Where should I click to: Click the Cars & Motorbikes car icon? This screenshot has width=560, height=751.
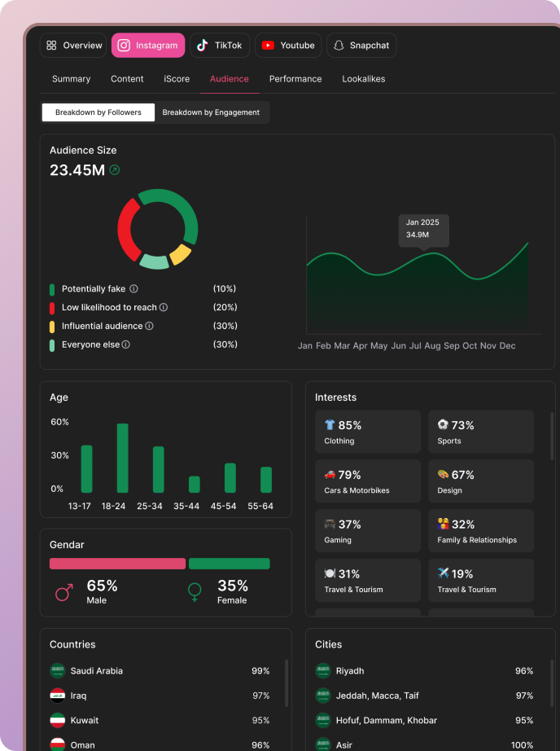(330, 474)
